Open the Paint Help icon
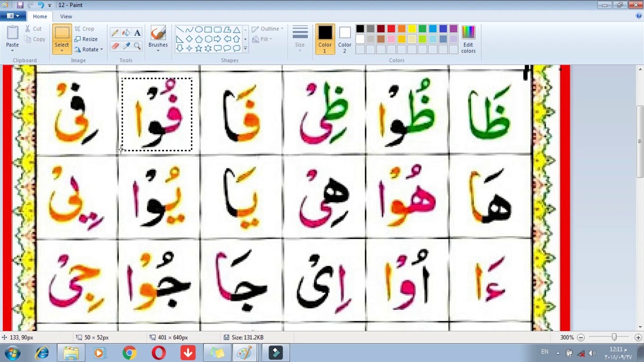This screenshot has height=362, width=644. 639,16
